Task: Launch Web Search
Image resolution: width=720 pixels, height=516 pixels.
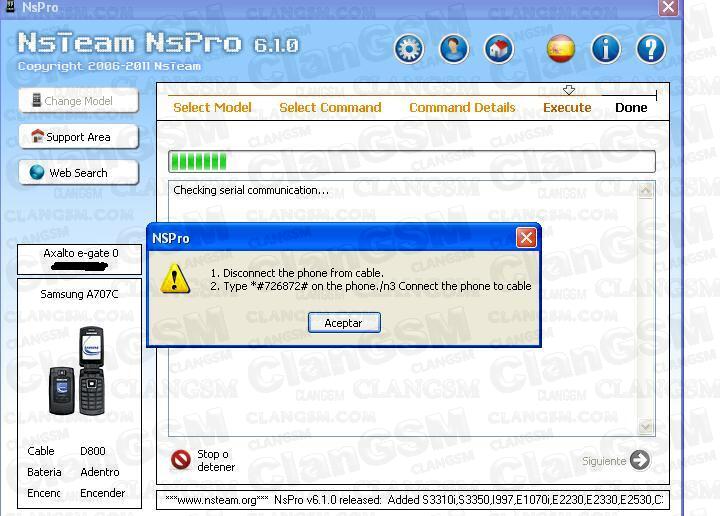Action: (79, 173)
